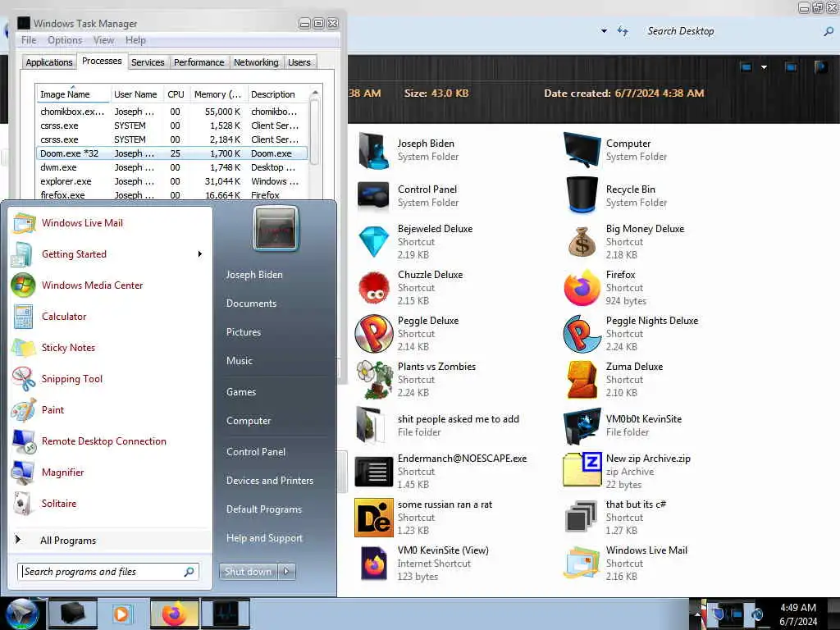The width and height of the screenshot is (840, 630).
Task: Open the media player taskbar icon
Action: point(122,614)
